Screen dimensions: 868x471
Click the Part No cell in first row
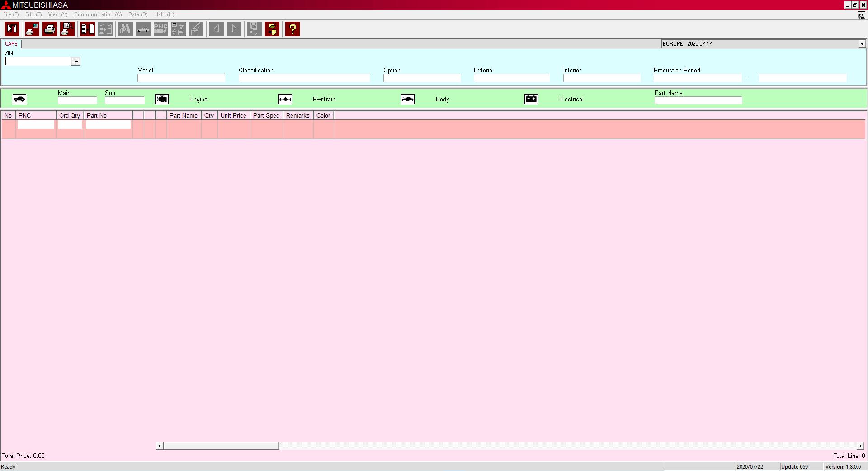[108, 125]
